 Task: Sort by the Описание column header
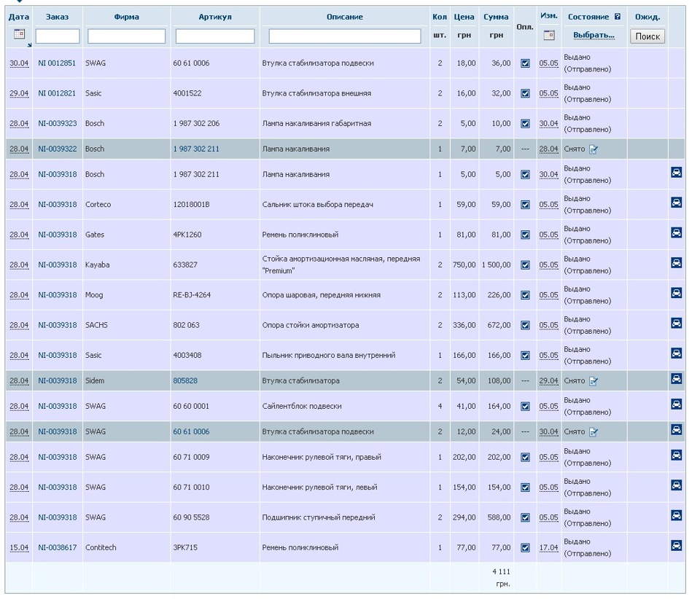[344, 17]
